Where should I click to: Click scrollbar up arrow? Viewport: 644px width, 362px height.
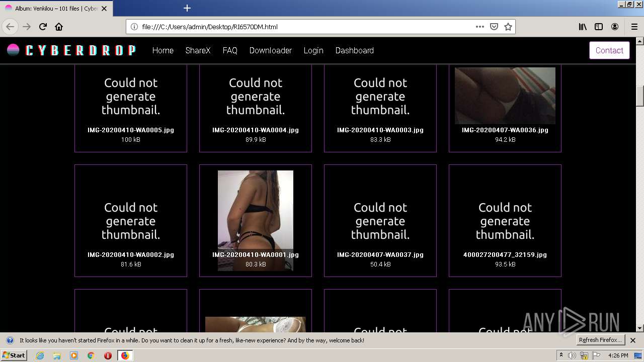(640, 41)
